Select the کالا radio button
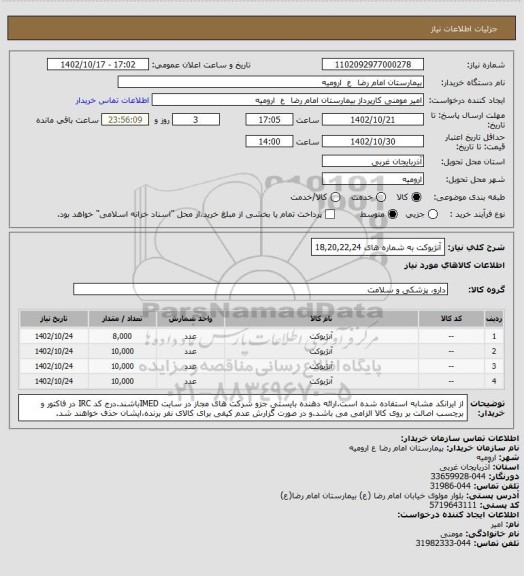The height and width of the screenshot is (576, 524). 416,197
